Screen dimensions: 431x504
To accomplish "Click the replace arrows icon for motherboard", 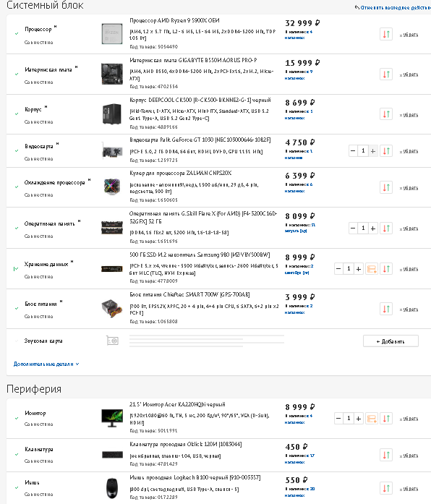I will pyautogui.click(x=386, y=74).
